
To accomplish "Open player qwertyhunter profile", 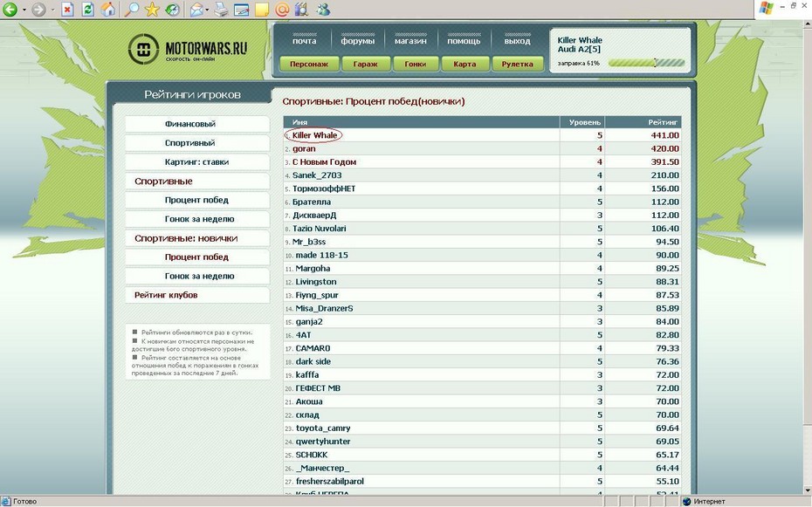I will pos(323,442).
